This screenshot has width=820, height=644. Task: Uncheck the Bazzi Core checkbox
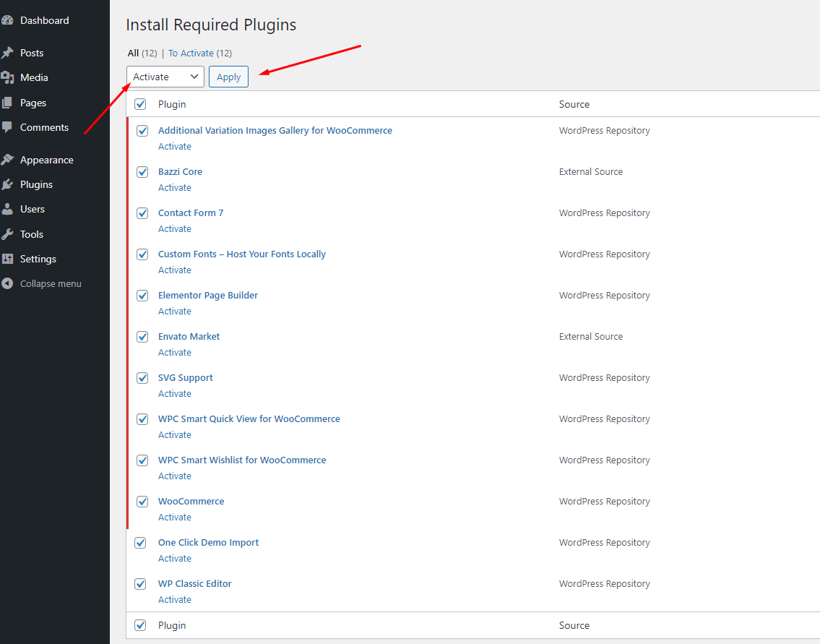142,172
